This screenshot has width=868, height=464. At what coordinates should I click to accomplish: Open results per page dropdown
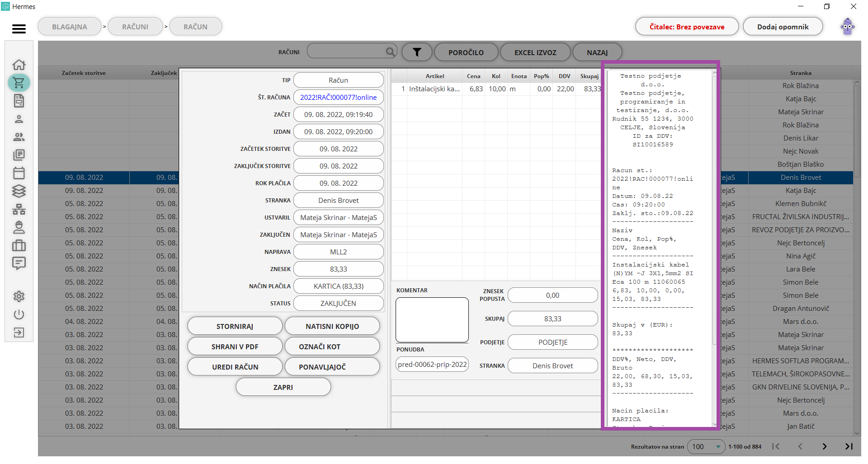point(706,446)
